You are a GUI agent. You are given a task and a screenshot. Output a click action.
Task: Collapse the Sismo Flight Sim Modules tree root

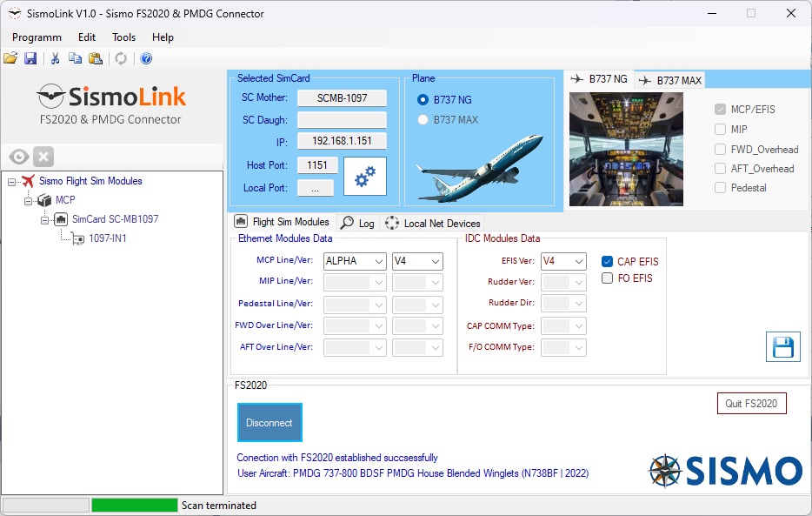coord(11,182)
